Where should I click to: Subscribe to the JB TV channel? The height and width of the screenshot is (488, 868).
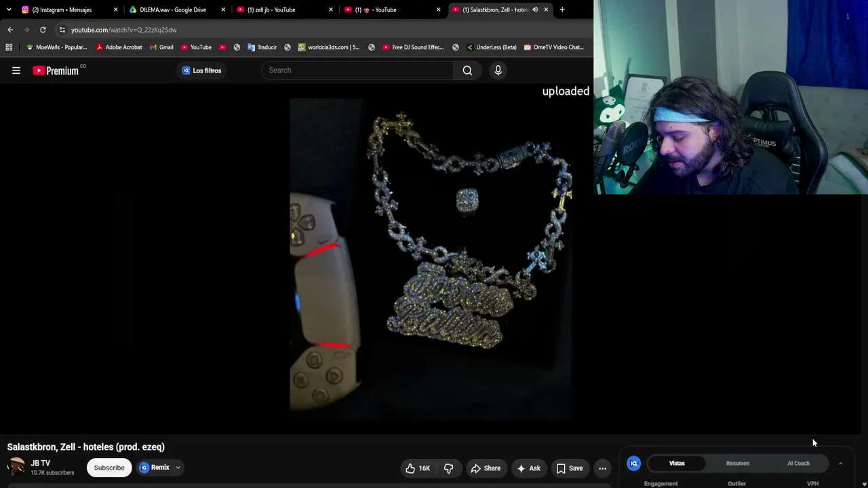(109, 468)
